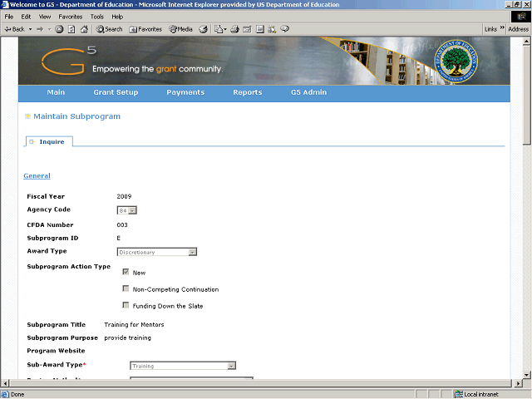This screenshot has width=532, height=399.
Task: Open the Favorites pane toolbar button
Action: point(145,29)
